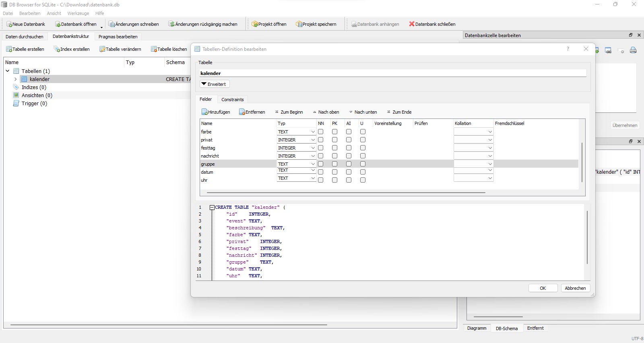Viewport: 644px width, 343px height.
Task: Open the Werkzeuge menu
Action: 78,13
